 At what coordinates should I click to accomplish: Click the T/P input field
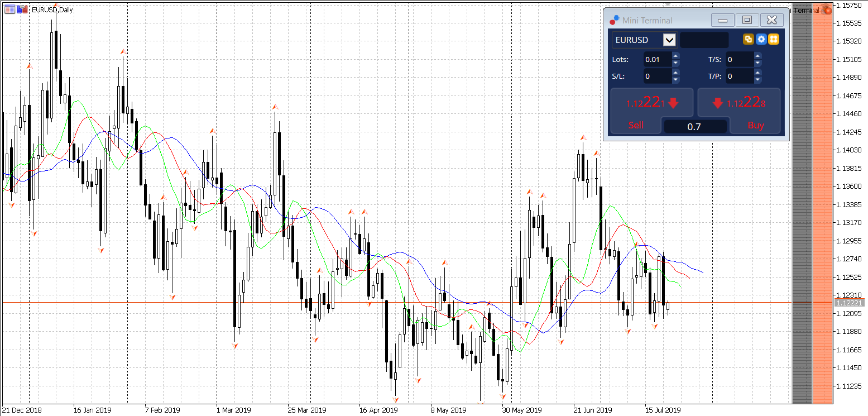[739, 76]
